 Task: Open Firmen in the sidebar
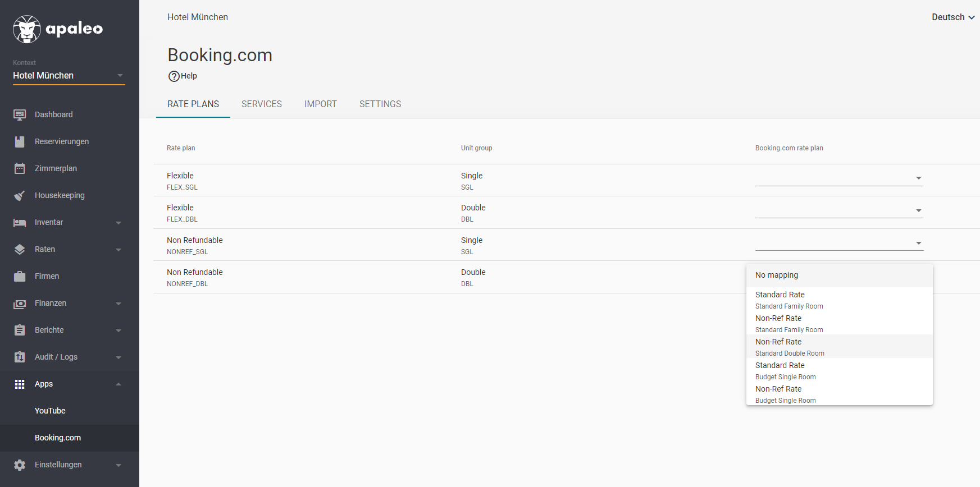[x=47, y=276]
